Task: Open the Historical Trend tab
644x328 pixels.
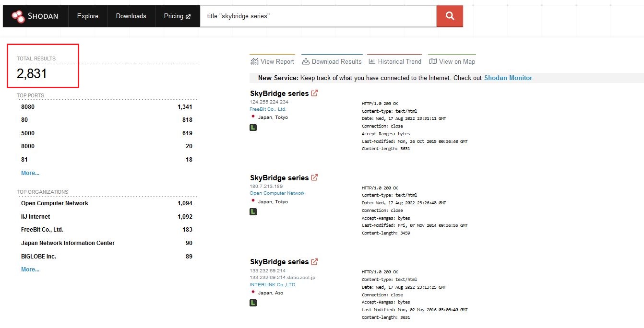Action: pos(395,61)
